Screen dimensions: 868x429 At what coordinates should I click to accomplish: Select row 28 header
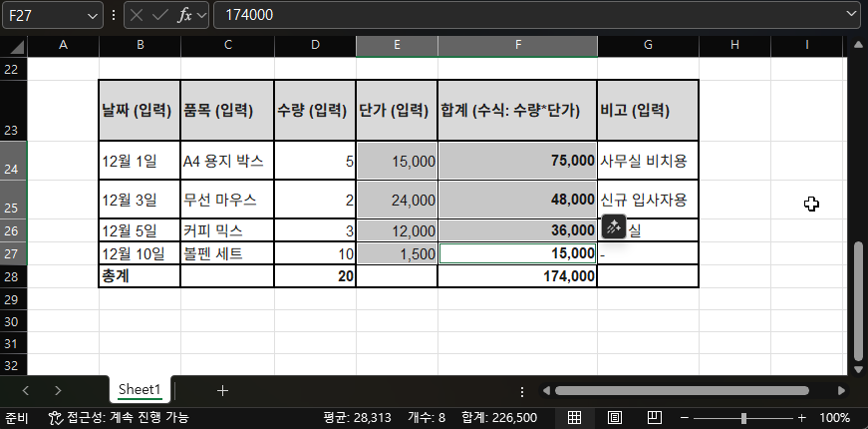click(11, 276)
